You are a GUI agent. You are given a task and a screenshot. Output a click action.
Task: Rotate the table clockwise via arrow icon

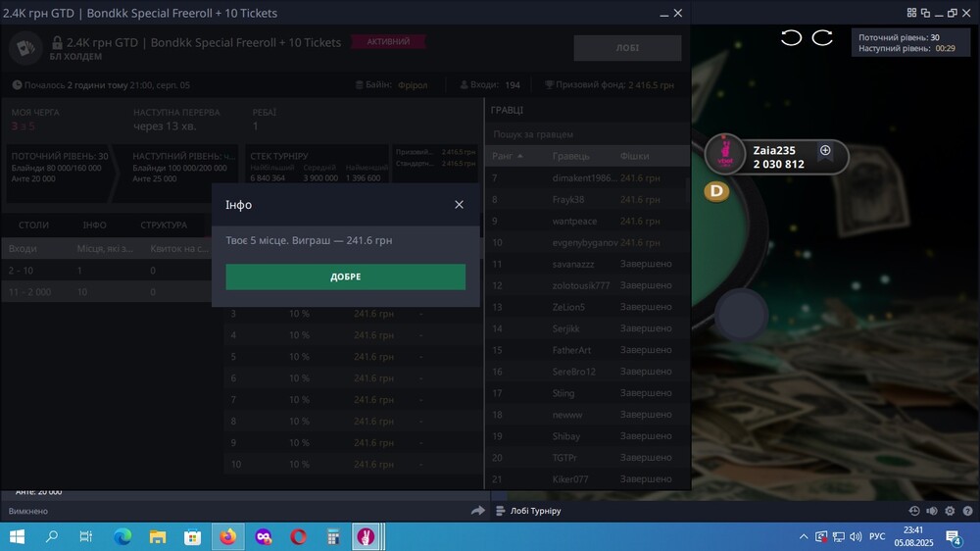click(822, 37)
